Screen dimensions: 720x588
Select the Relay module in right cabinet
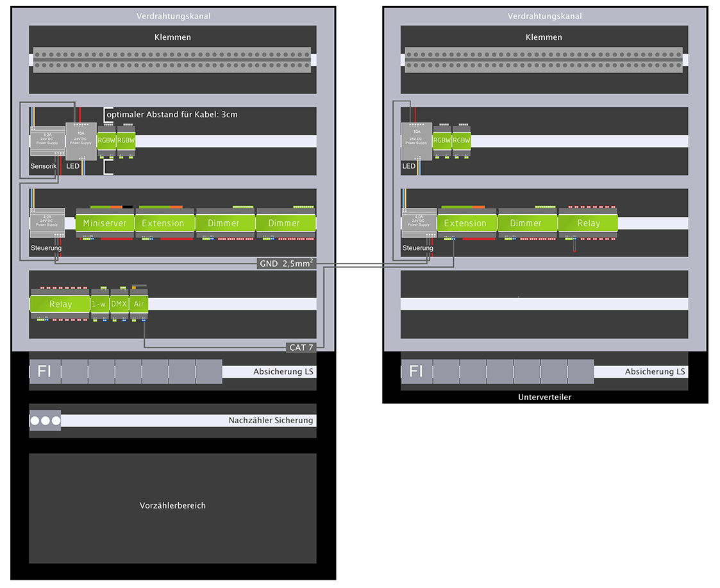coord(588,223)
